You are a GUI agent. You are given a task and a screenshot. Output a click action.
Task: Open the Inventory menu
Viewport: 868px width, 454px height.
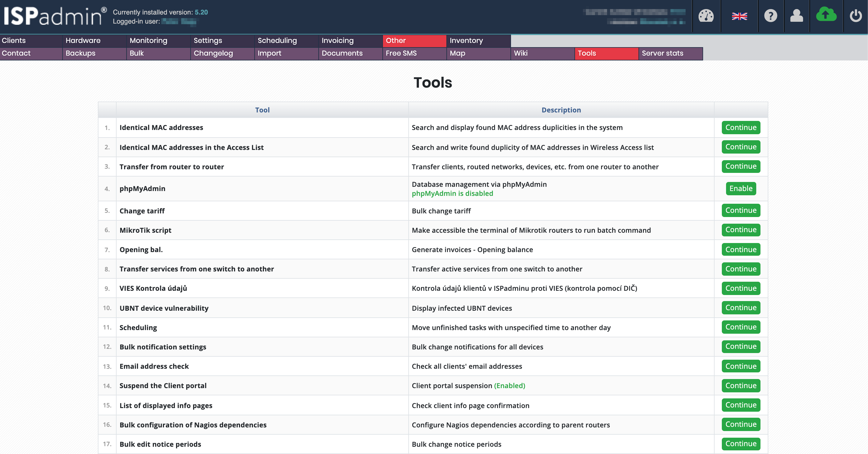click(479, 41)
